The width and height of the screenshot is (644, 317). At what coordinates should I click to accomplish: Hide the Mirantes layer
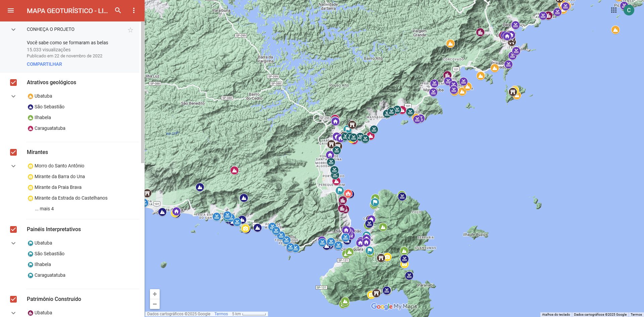click(13, 152)
